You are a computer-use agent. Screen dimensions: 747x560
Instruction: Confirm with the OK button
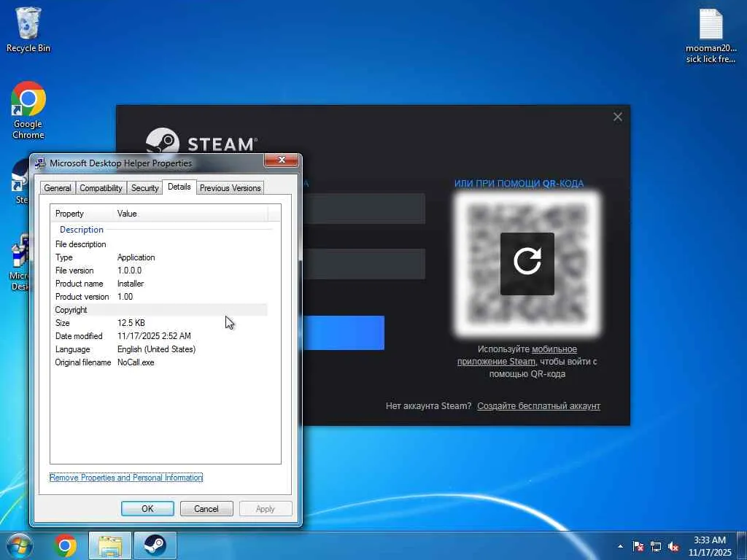pos(147,508)
